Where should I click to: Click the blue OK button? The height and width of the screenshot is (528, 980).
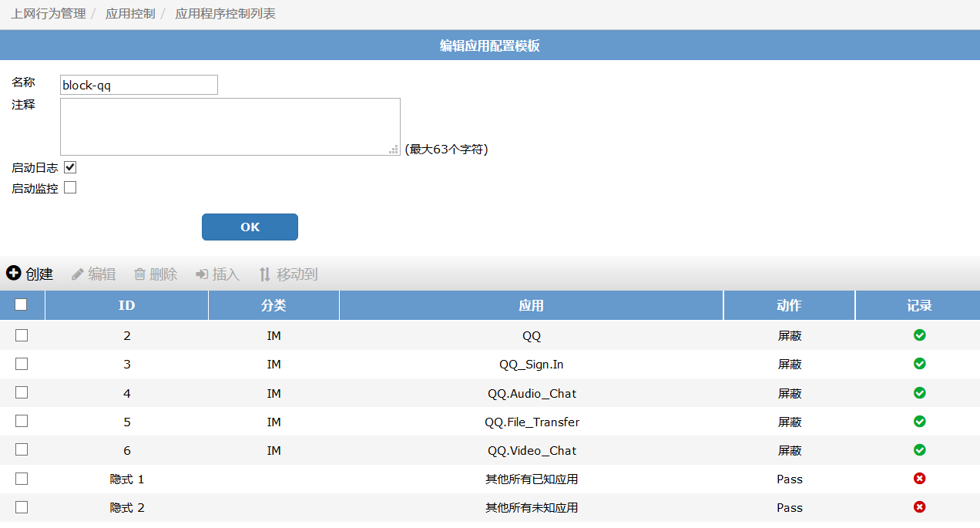250,227
